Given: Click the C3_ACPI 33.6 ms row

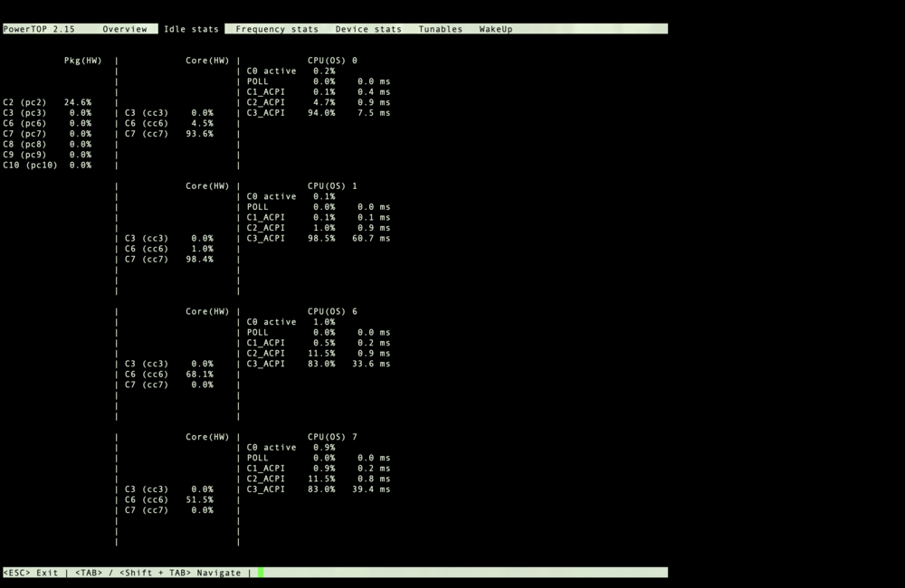Looking at the screenshot, I should pos(319,364).
